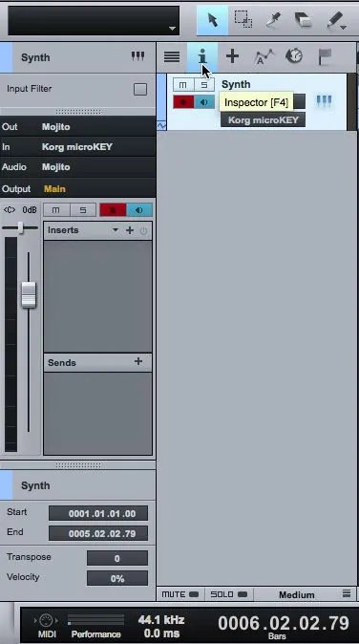This screenshot has width=359, height=644.
Task: Solo the Synth track in arrangement
Action: click(204, 85)
